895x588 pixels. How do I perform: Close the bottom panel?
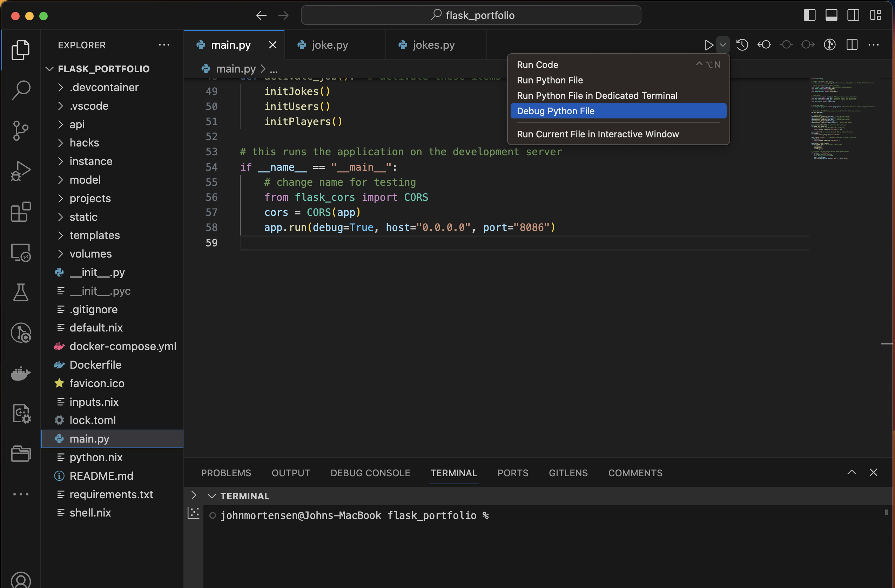pos(873,472)
